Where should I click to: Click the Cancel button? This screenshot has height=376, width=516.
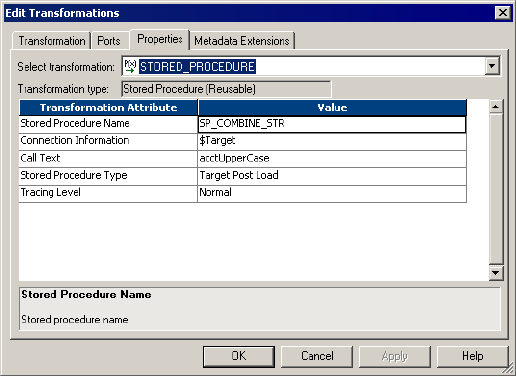pyautogui.click(x=317, y=356)
